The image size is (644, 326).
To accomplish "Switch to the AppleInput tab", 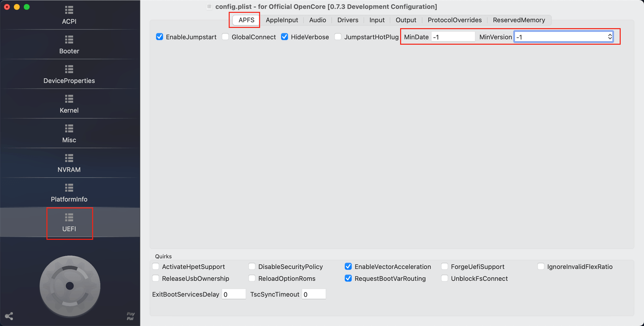I will (x=282, y=20).
